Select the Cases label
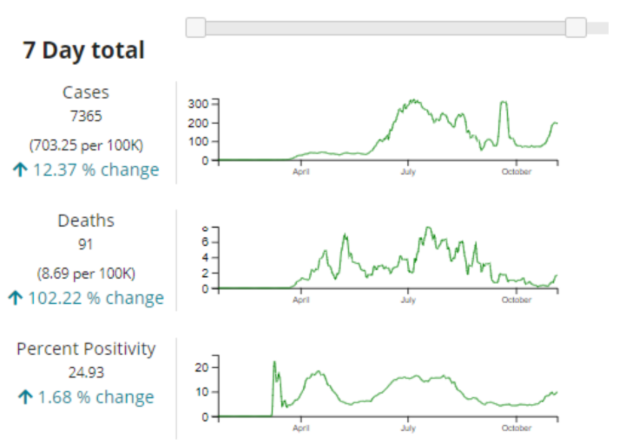 pyautogui.click(x=86, y=92)
